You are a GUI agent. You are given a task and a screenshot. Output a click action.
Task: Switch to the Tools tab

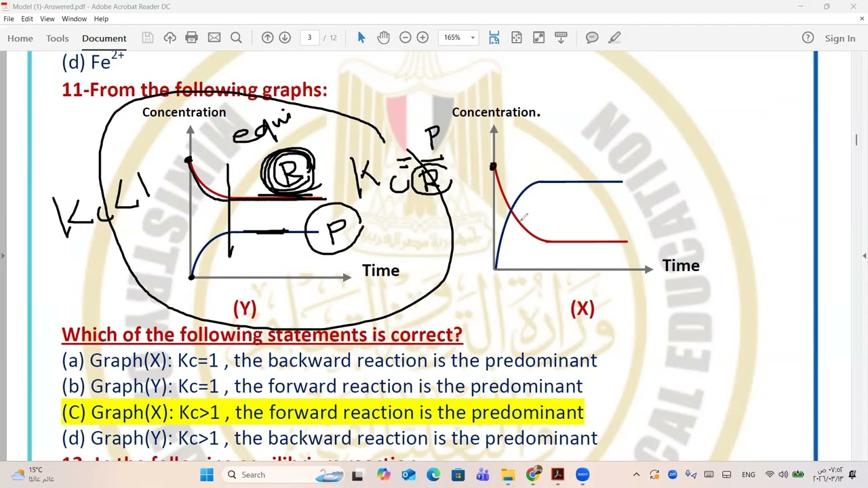pos(58,39)
